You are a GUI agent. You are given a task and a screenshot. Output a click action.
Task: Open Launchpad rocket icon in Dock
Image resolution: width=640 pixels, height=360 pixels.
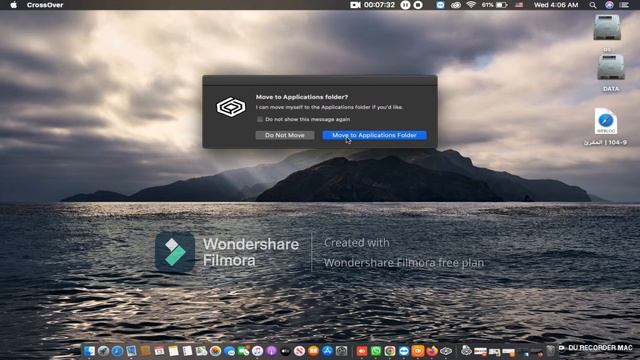pyautogui.click(x=103, y=351)
